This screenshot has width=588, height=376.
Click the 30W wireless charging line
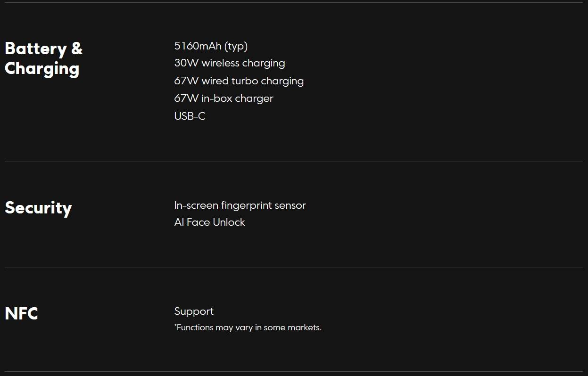click(230, 63)
